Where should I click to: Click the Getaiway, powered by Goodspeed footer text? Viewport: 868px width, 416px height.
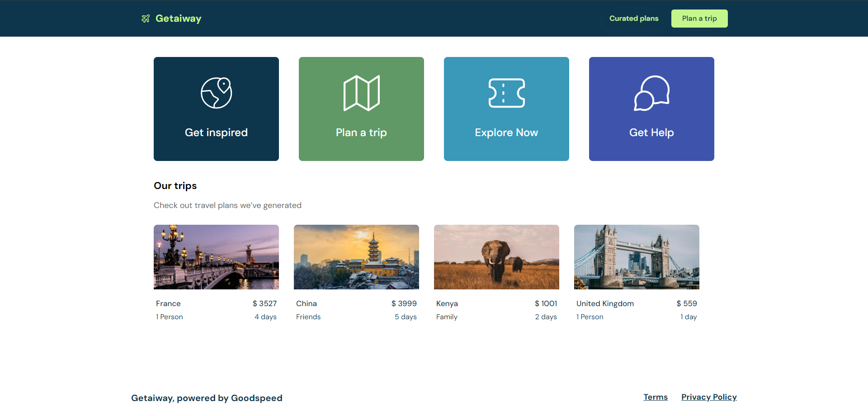tap(207, 398)
